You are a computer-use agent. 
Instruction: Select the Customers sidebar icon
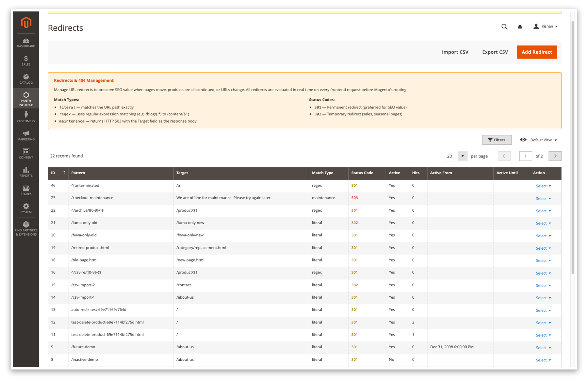click(26, 114)
